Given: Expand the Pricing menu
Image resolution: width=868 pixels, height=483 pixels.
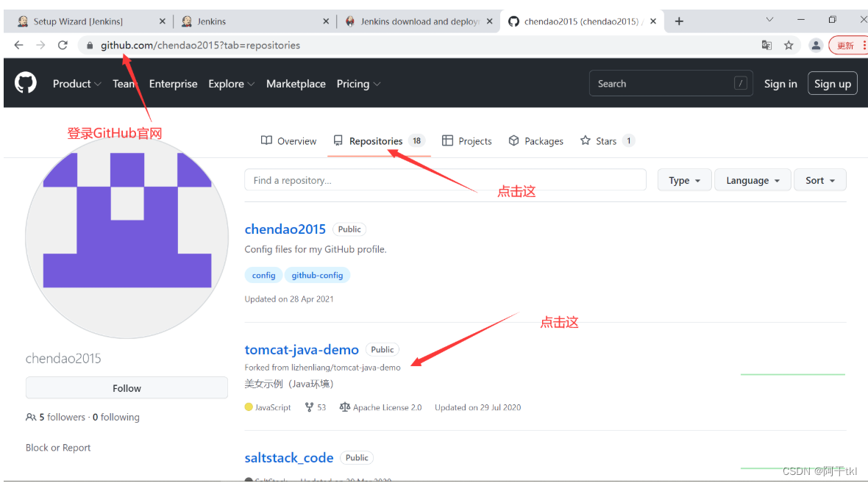Looking at the screenshot, I should 358,84.
